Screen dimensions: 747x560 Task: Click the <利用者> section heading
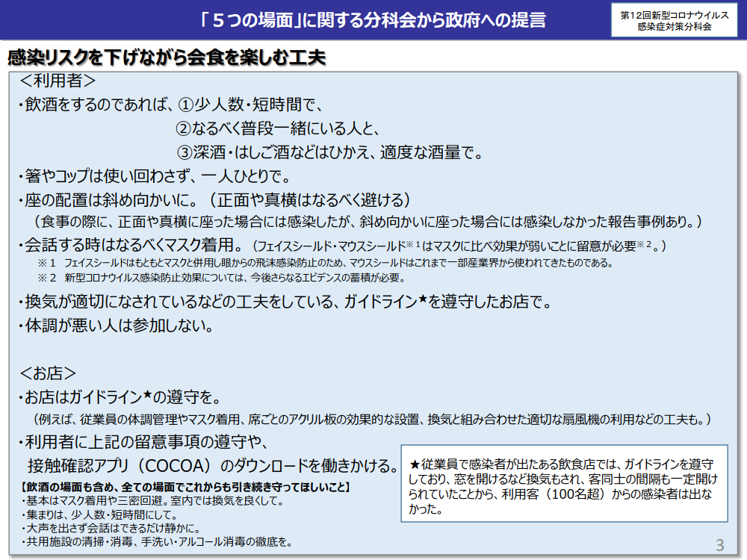58,81
